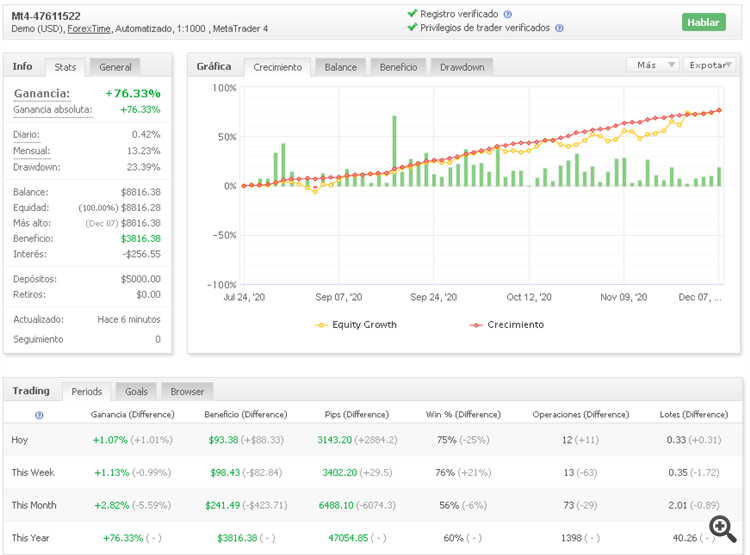The image size is (750, 555).
Task: Open the Browser trading tab
Action: click(x=187, y=392)
